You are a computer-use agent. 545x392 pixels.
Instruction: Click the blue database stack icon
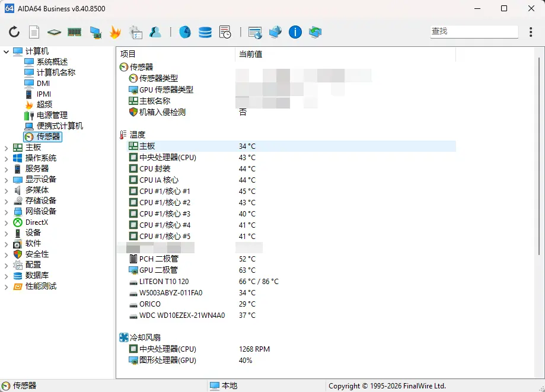pos(205,32)
